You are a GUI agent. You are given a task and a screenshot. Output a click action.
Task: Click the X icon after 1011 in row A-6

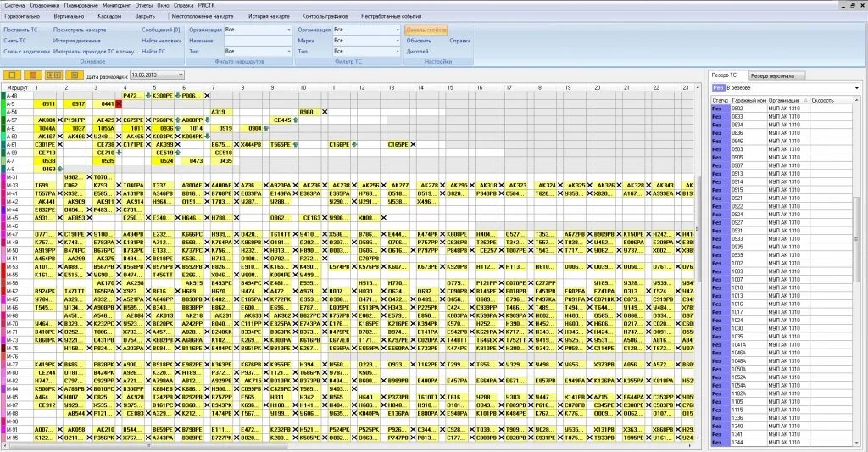pos(147,129)
